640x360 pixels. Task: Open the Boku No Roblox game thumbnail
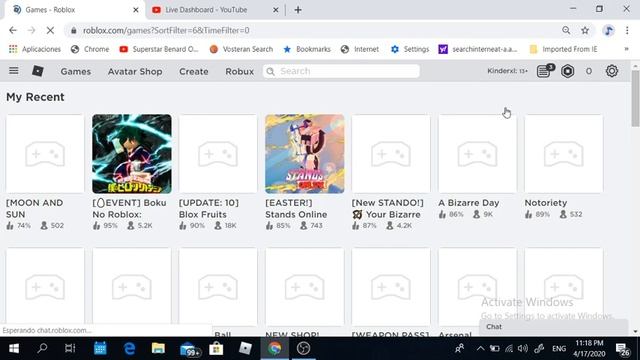click(132, 154)
